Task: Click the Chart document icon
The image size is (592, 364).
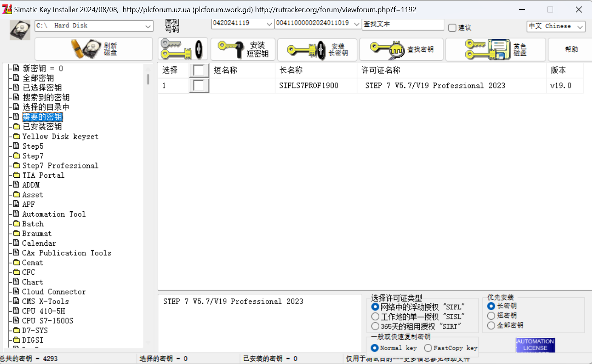Action: pyautogui.click(x=16, y=282)
